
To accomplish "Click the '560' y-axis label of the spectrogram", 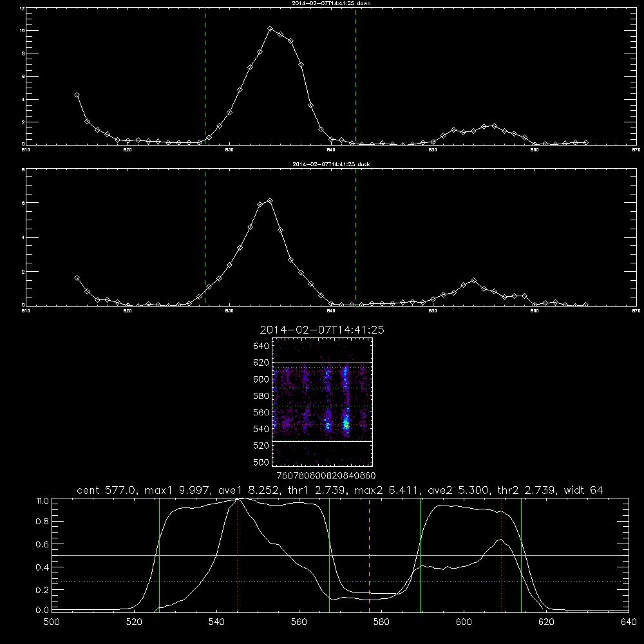I will tap(261, 412).
